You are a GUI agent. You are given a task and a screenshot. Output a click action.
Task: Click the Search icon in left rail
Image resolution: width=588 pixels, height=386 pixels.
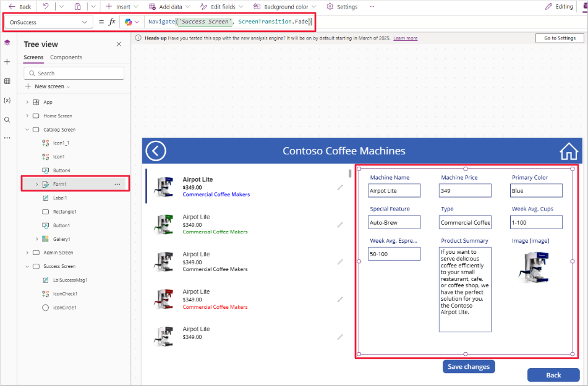pyautogui.click(x=7, y=119)
